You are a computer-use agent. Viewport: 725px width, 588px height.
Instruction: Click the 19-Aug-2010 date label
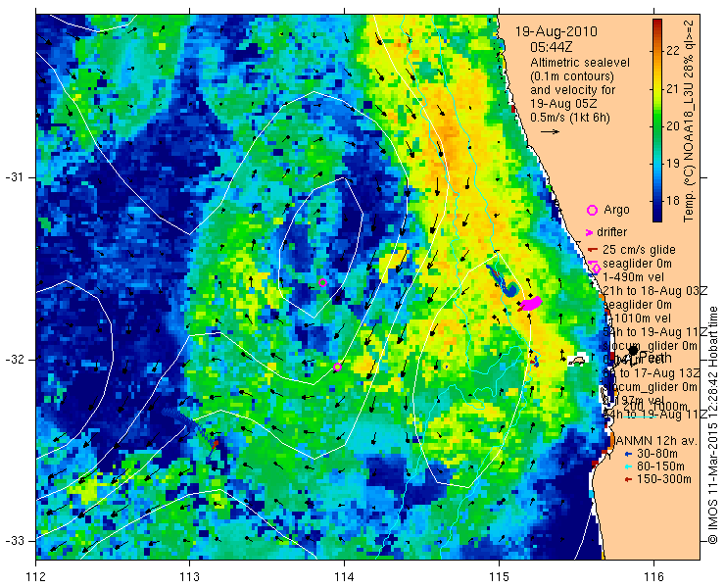click(x=556, y=32)
